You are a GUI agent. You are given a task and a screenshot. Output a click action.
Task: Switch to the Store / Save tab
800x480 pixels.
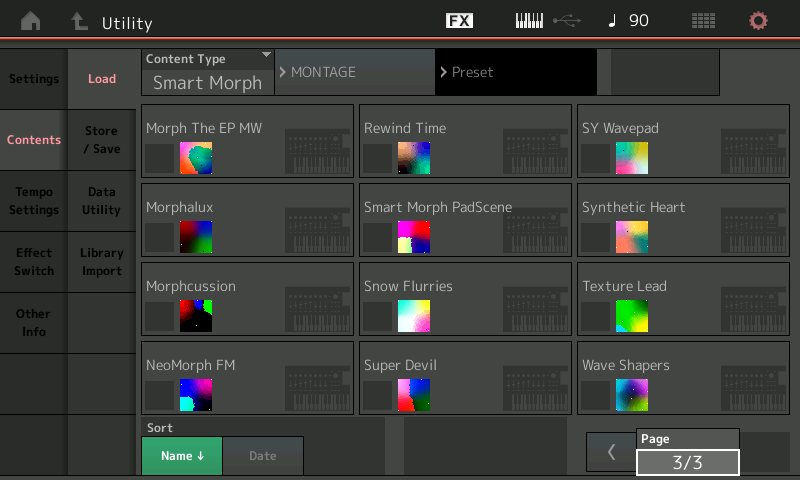pyautogui.click(x=101, y=140)
